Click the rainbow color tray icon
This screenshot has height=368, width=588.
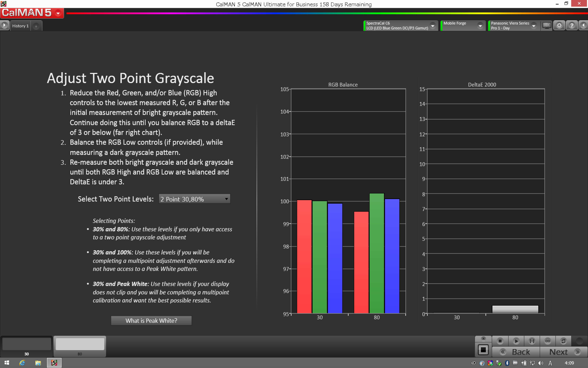tap(490, 363)
